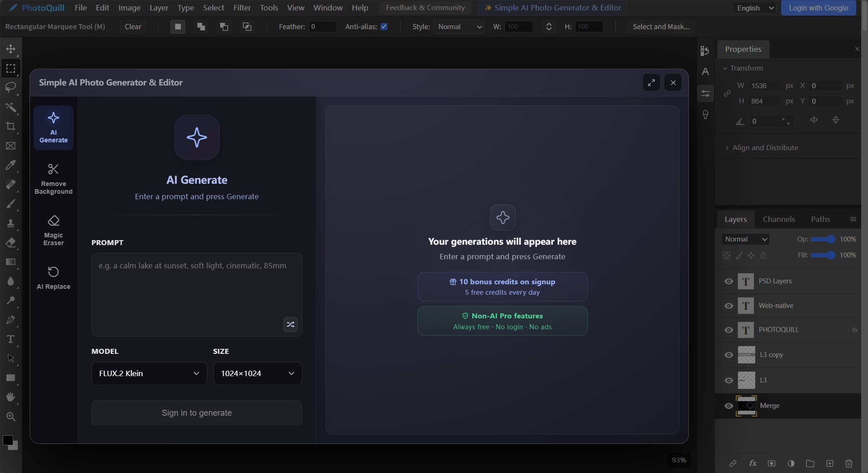Select the Pen tool
This screenshot has height=473, width=868.
pyautogui.click(x=10, y=320)
